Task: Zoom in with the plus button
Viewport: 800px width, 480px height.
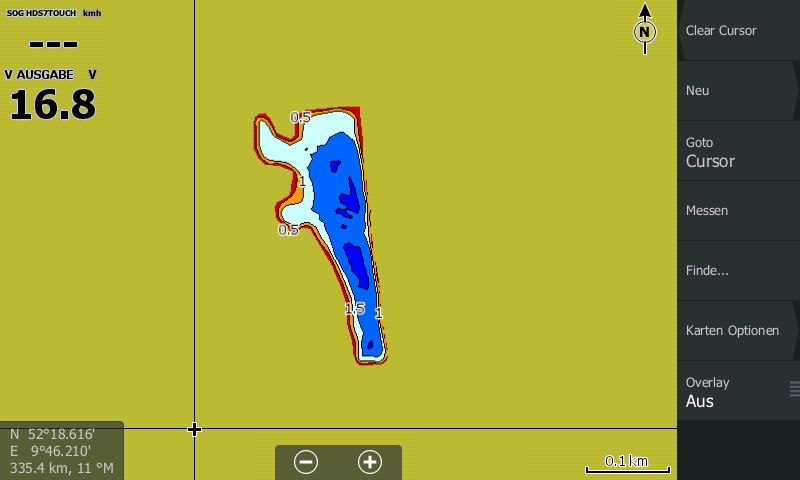Action: pyautogui.click(x=370, y=462)
